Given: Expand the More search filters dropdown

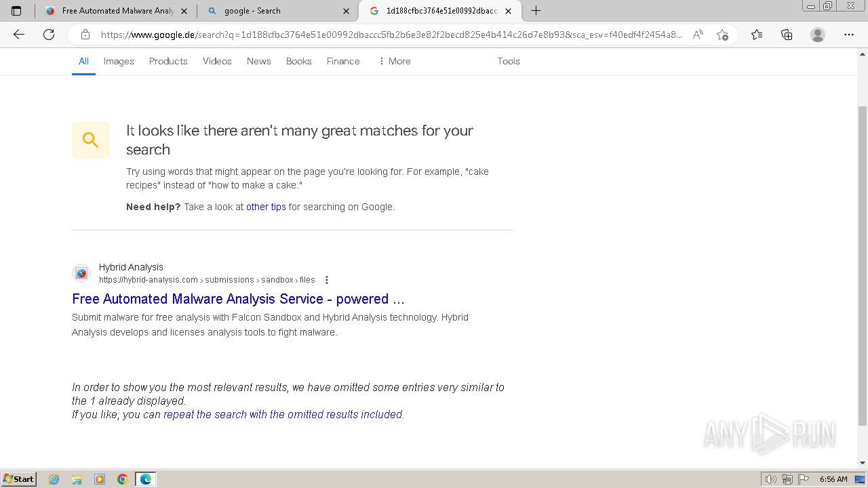Looking at the screenshot, I should pyautogui.click(x=395, y=61).
